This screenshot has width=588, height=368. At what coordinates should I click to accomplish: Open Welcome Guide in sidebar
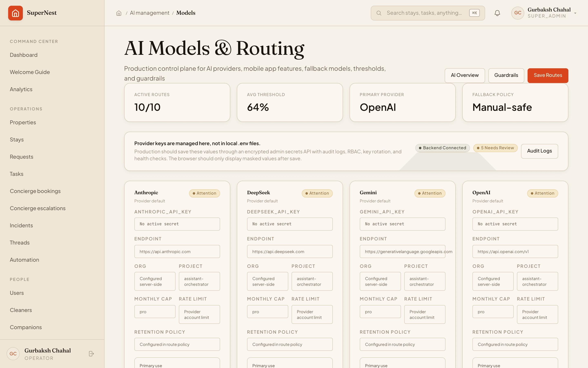pos(30,72)
